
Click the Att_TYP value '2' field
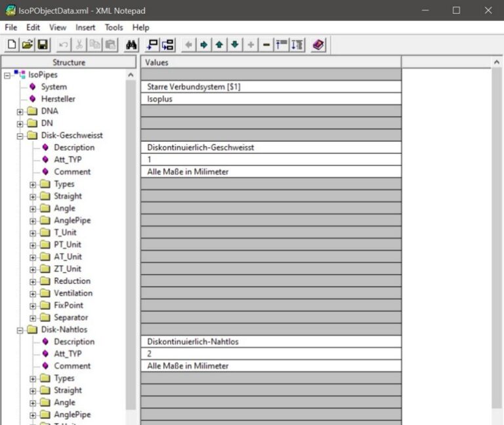point(271,354)
